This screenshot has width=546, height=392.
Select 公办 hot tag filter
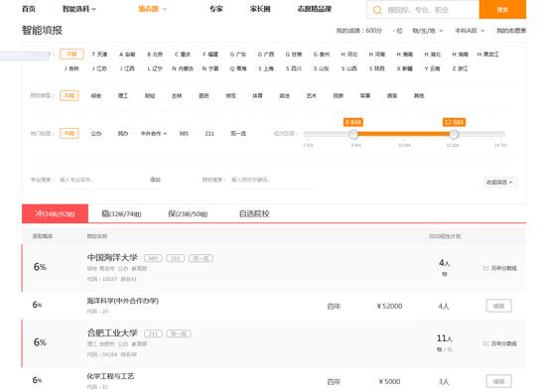click(x=96, y=133)
